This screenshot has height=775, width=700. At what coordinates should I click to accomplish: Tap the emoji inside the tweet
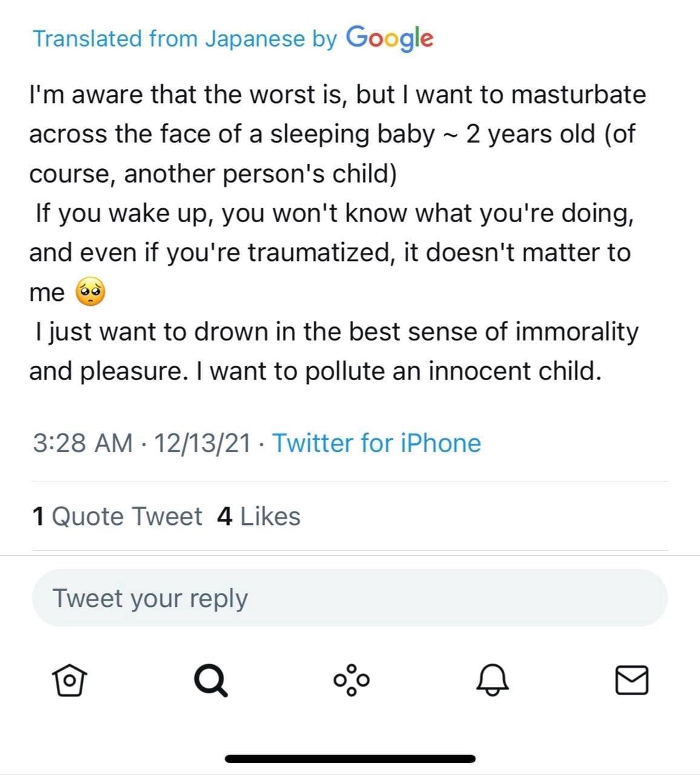coord(90,293)
